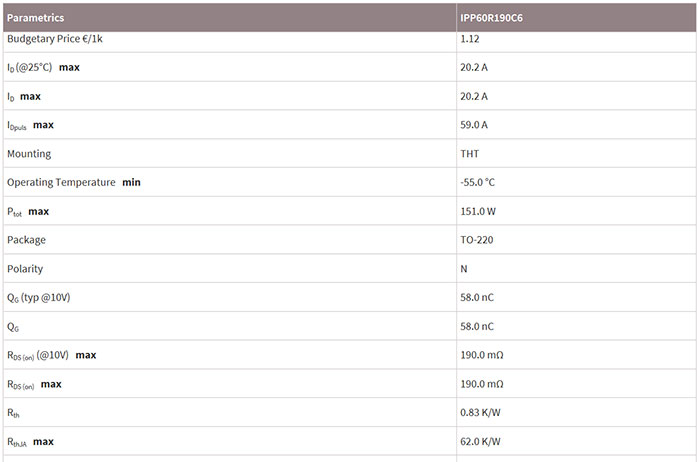Select the Operating Temperature min label
700x462 pixels.
74,183
